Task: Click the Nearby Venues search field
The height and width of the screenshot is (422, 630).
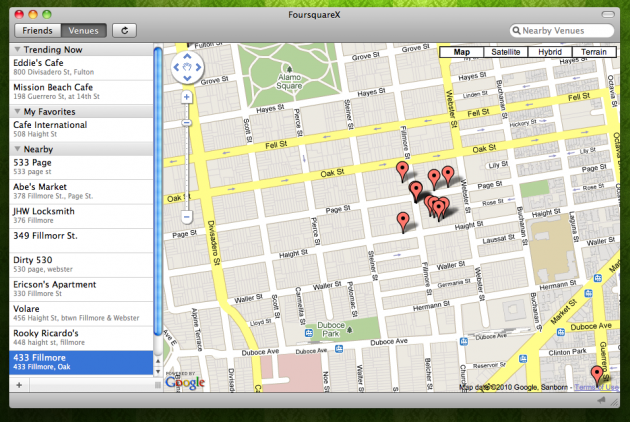Action: [566, 31]
